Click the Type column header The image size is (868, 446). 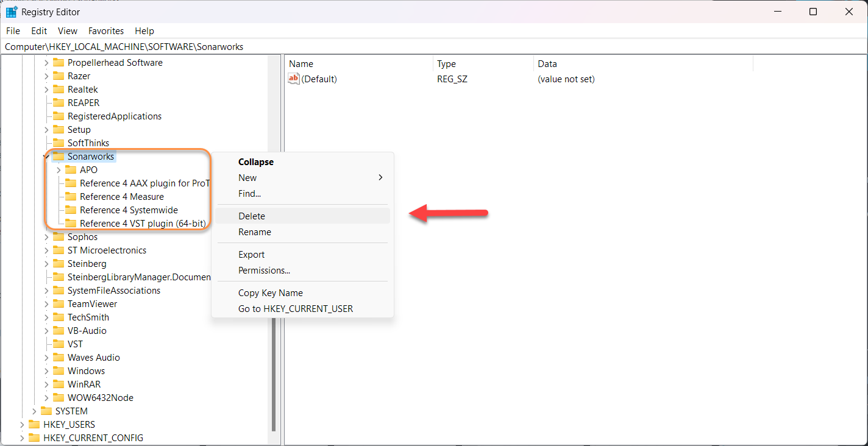tap(483, 63)
